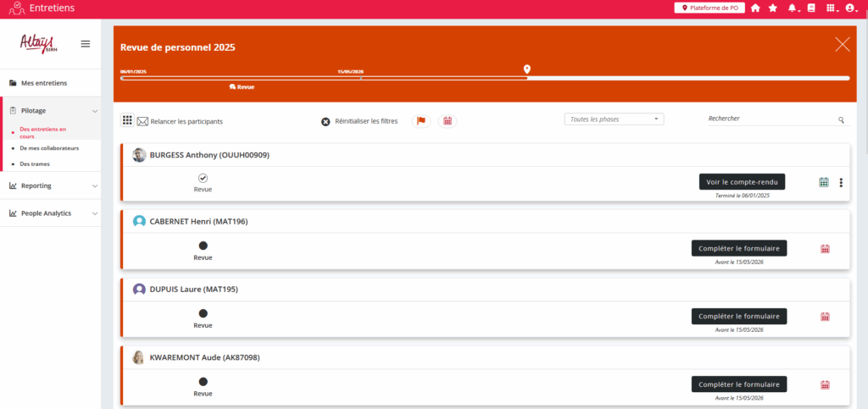This screenshot has height=409, width=868.
Task: Open the three-dot menu for BURGESS Anthony
Action: click(841, 182)
